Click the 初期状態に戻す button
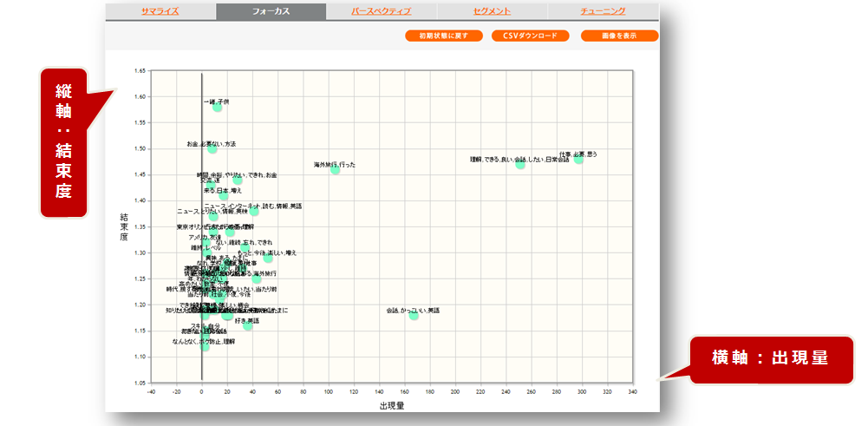This screenshot has width=868, height=426. (444, 36)
